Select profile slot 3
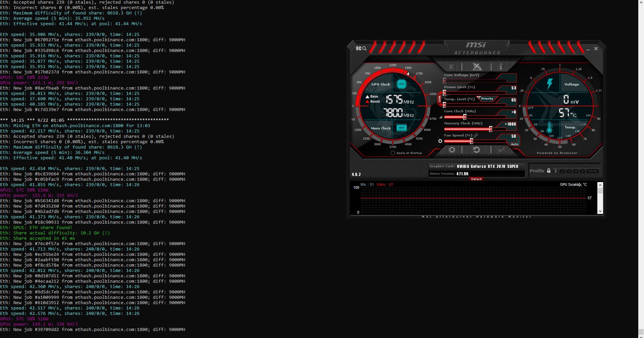 569,171
